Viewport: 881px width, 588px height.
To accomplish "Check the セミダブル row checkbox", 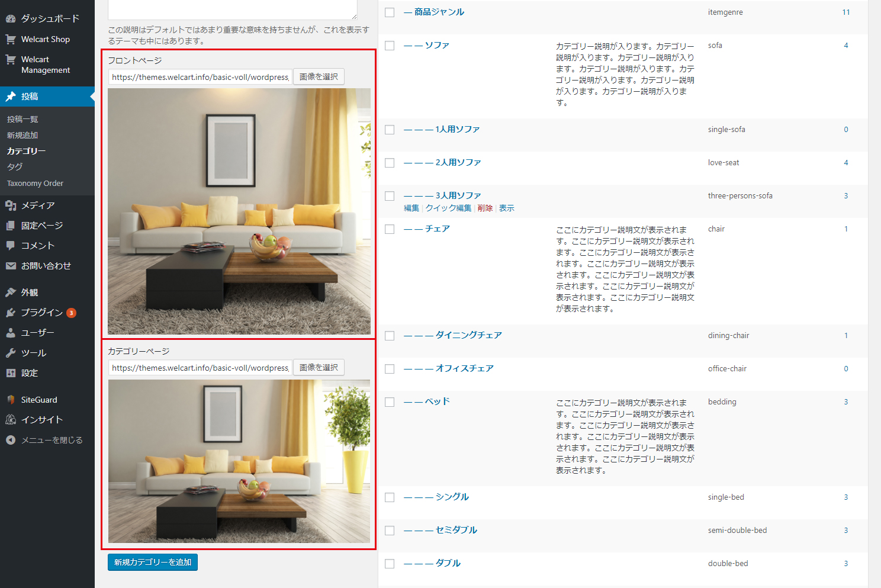I will click(390, 531).
